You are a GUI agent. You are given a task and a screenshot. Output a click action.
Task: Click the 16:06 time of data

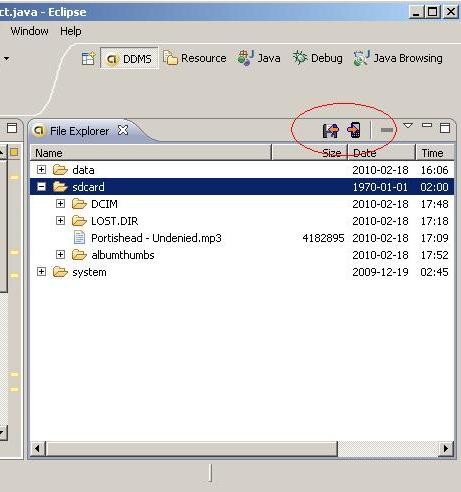pyautogui.click(x=434, y=170)
